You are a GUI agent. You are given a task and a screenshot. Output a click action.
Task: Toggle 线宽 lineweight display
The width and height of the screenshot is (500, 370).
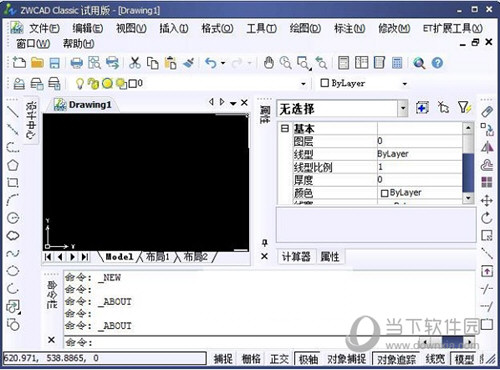click(435, 359)
